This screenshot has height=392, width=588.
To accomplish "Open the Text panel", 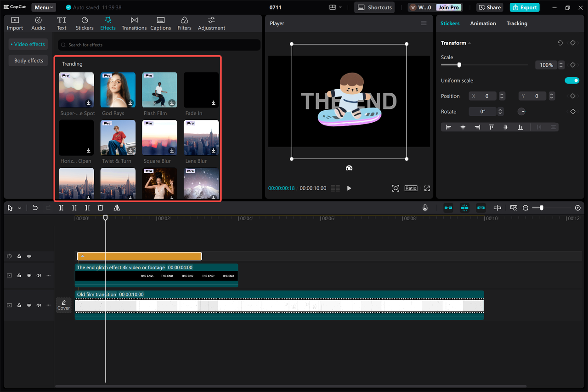I will click(62, 23).
